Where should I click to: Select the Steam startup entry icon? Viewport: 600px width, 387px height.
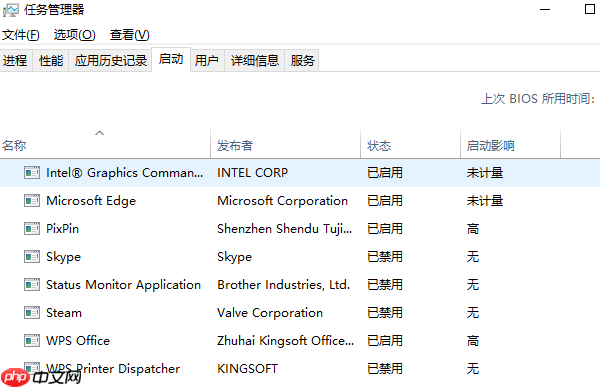(32, 313)
